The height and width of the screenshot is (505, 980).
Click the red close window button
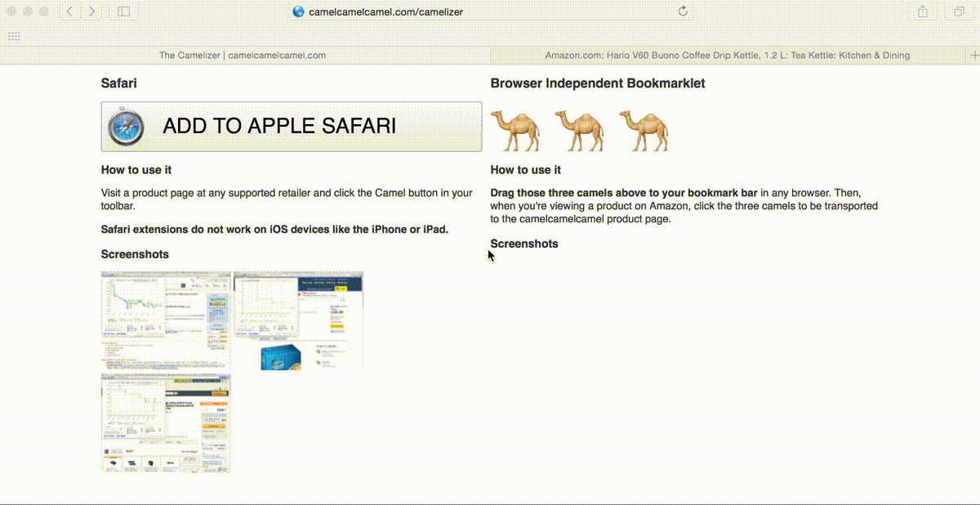coord(11,11)
